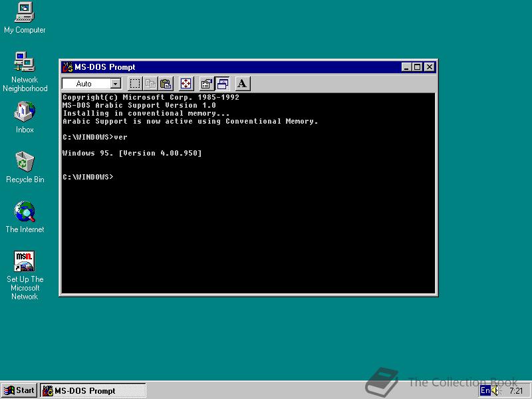Click the last empty C:\WINDOWS> prompt
This screenshot has width=532, height=399.
click(88, 177)
